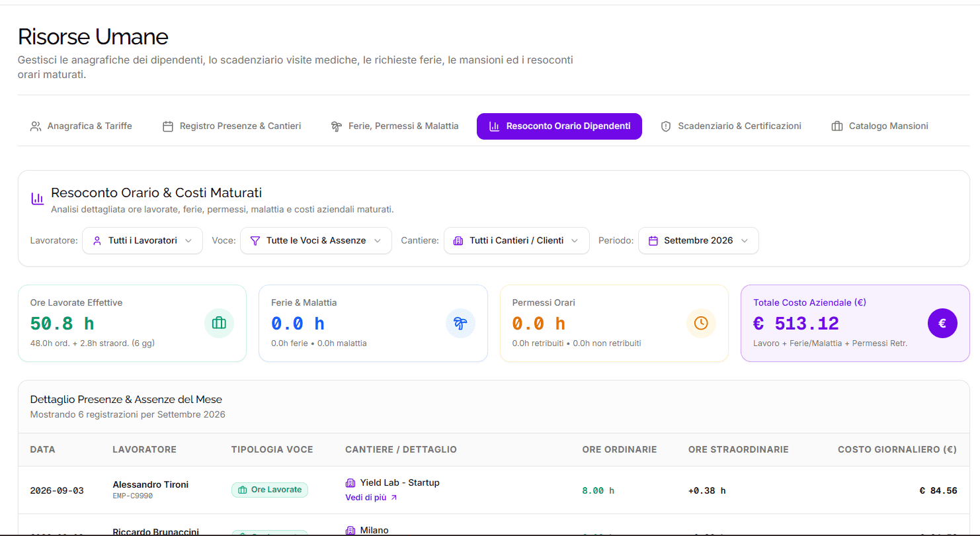Click the calendar icon beside Registro Presenze
Viewport: 980px width, 536px height.
[x=168, y=126]
